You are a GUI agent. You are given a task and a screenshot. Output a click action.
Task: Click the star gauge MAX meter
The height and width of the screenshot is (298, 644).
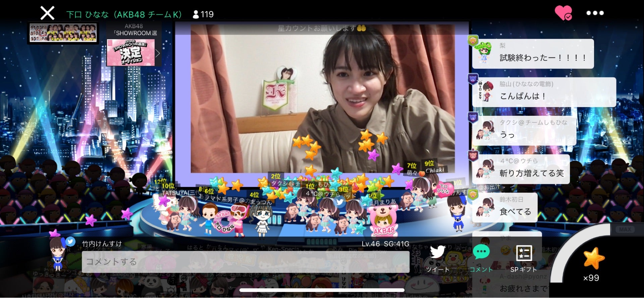point(625,230)
